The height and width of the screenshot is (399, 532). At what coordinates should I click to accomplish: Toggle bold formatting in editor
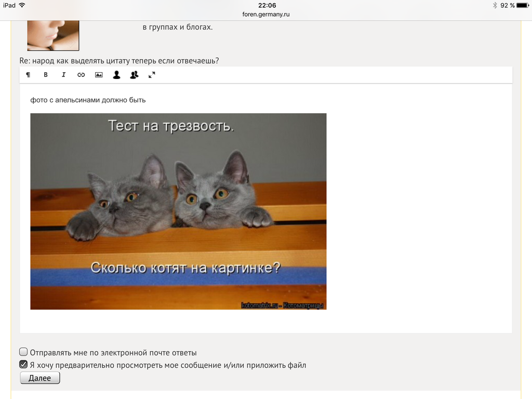[46, 75]
